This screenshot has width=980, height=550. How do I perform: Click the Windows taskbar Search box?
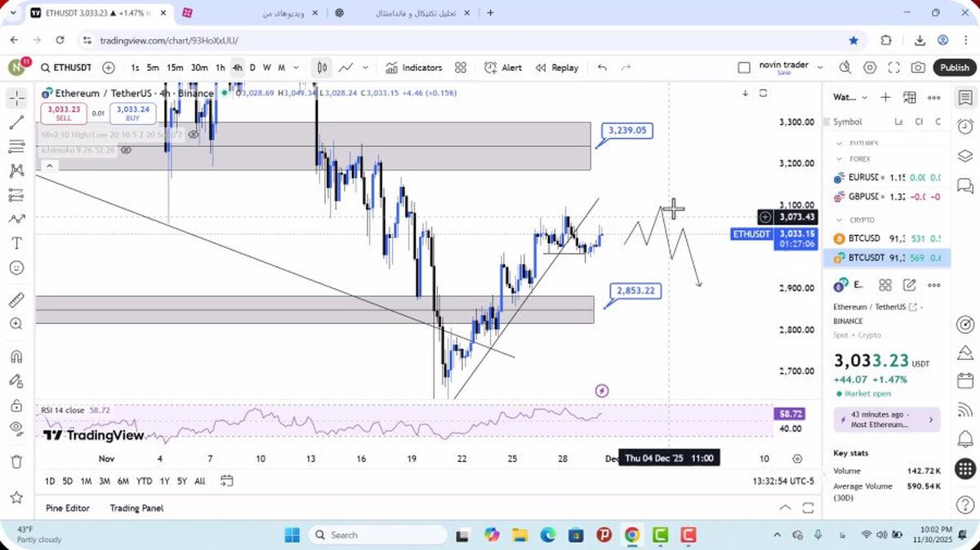[x=377, y=535]
